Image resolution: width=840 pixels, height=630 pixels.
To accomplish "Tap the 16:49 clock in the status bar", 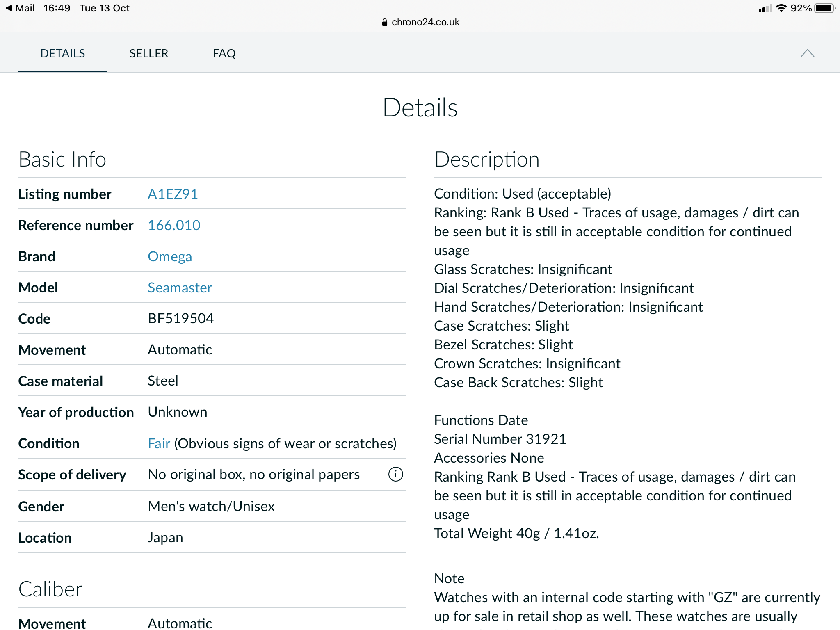I will click(x=57, y=8).
